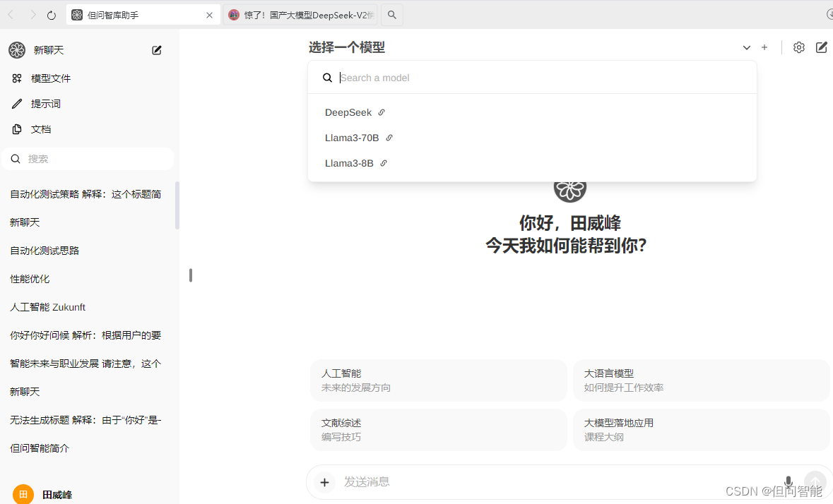Click the 文档 documents icon
This screenshot has width=833, height=504.
pyautogui.click(x=17, y=129)
